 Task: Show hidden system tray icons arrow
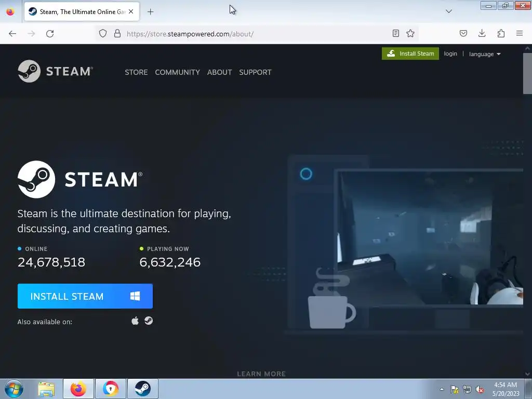click(x=442, y=389)
